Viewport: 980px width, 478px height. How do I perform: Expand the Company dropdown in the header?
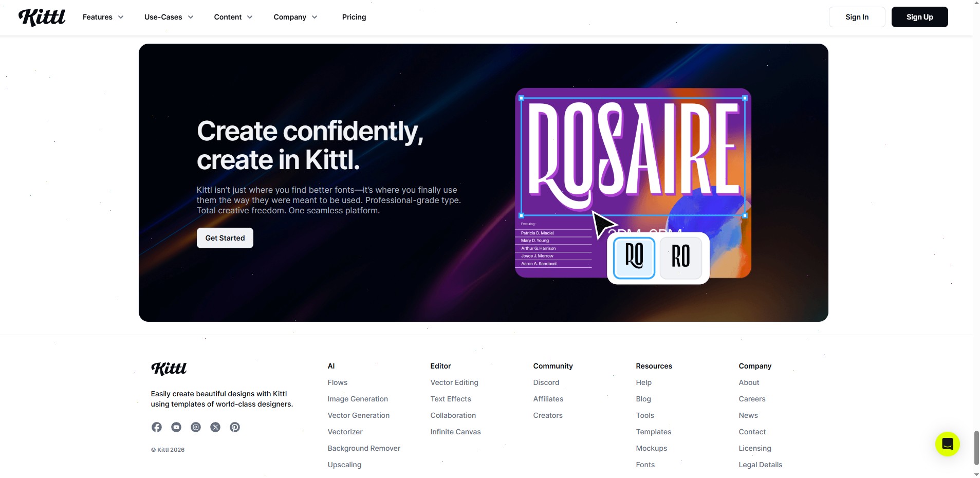click(x=295, y=17)
